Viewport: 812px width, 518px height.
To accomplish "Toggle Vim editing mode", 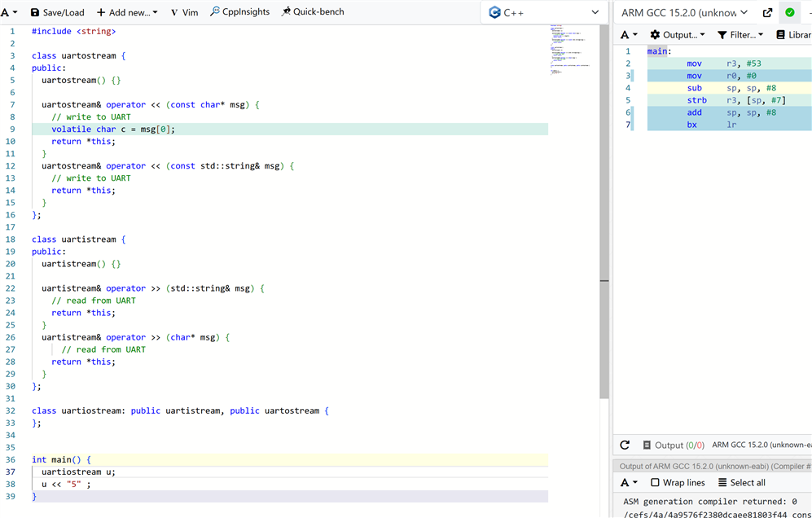I will [184, 12].
